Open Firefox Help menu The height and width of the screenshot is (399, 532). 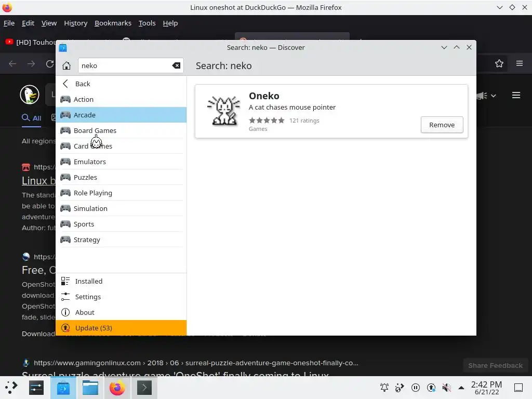[x=170, y=23]
